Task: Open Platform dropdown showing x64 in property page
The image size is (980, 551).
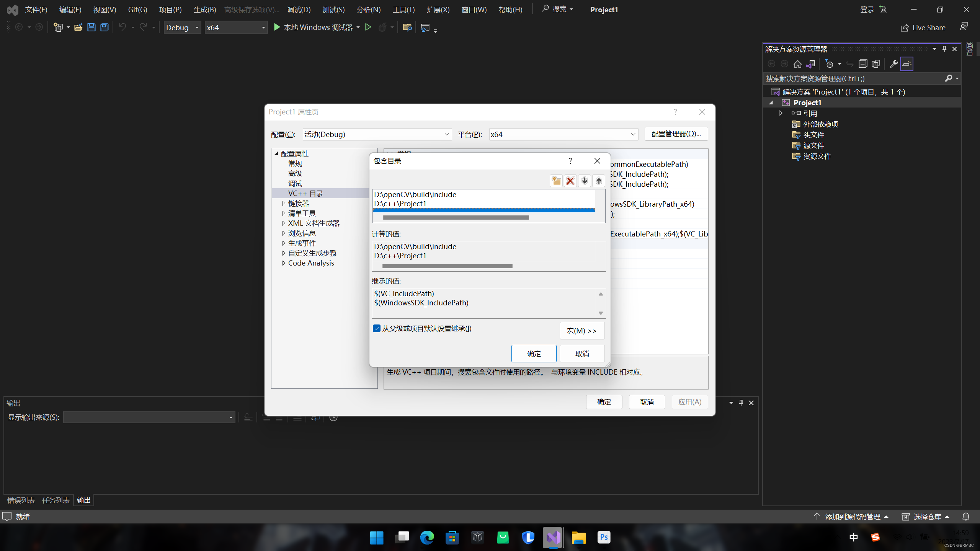Action: point(563,134)
